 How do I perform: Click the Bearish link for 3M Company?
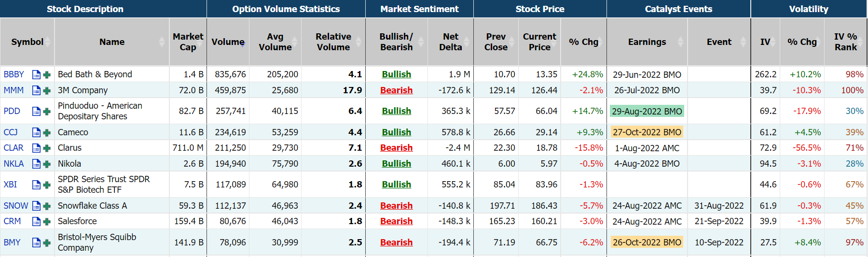(x=396, y=90)
